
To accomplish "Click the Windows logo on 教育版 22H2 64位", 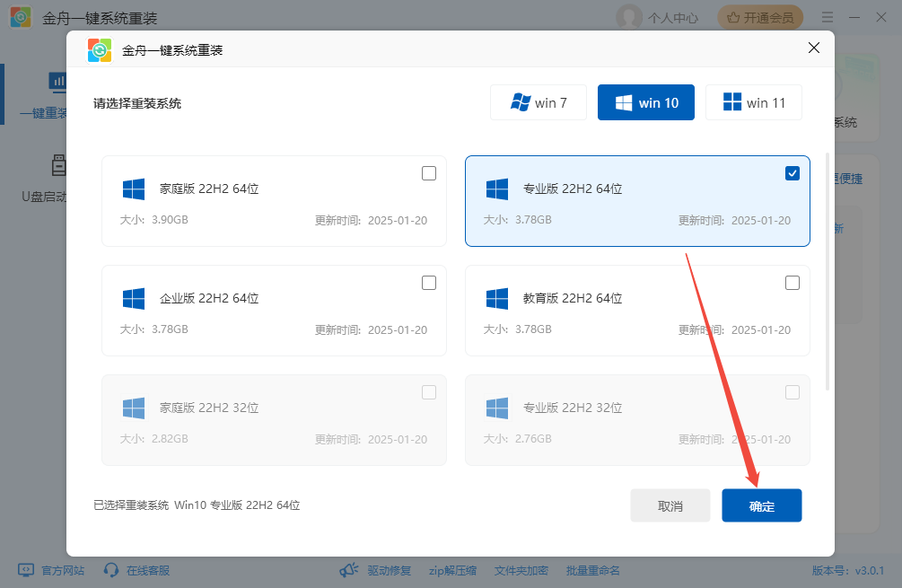I will coord(497,299).
